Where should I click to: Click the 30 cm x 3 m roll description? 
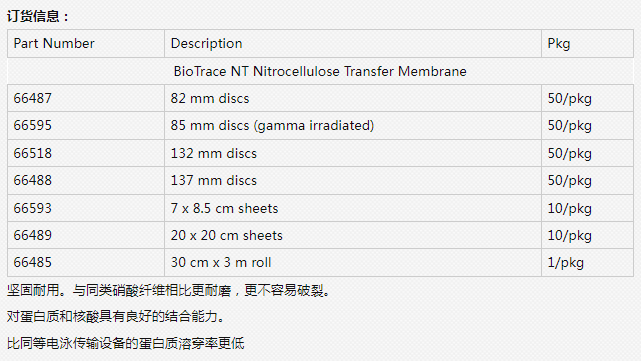click(x=221, y=262)
